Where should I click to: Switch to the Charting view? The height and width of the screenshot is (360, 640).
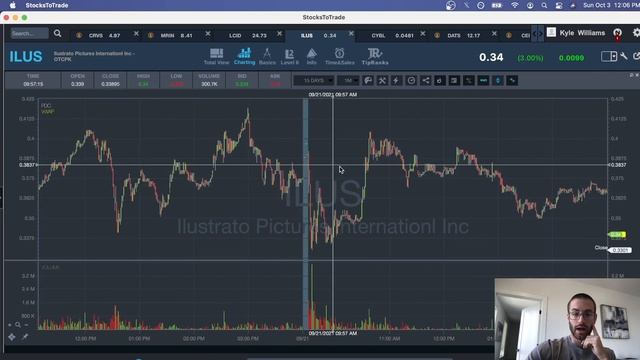tap(244, 57)
